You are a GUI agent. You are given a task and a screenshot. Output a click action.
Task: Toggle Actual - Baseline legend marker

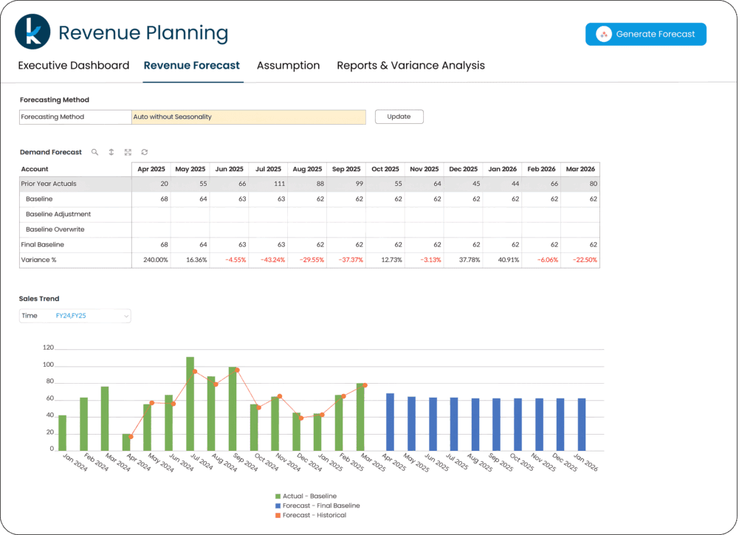coord(278,496)
